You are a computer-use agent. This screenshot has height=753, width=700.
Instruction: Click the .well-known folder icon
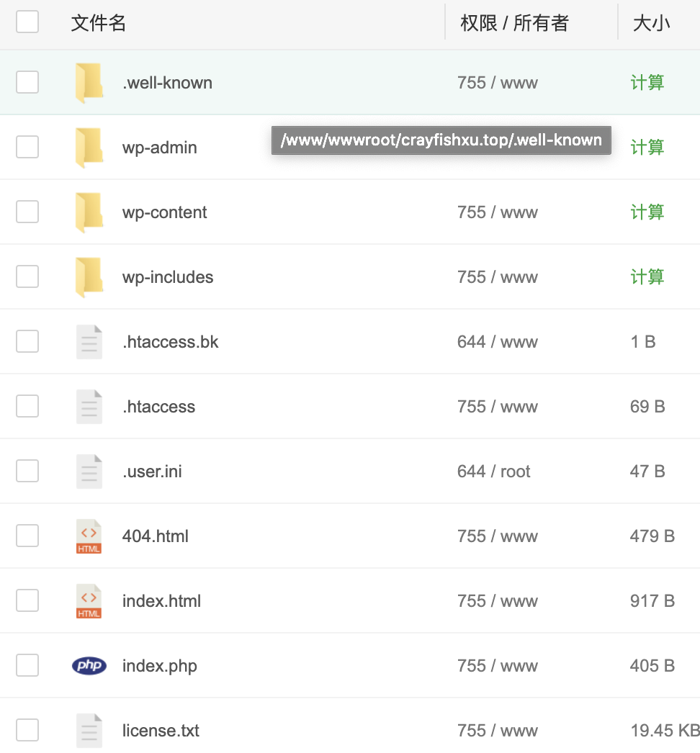click(89, 83)
